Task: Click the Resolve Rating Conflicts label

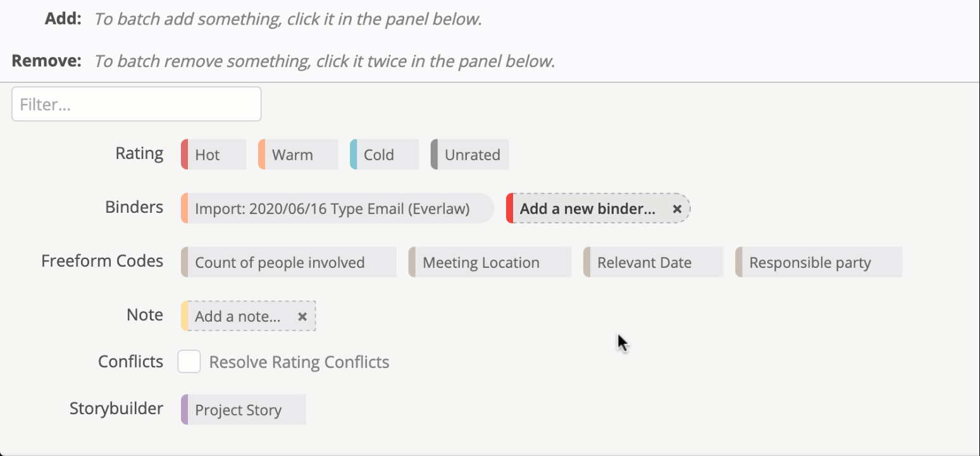Action: coord(299,362)
